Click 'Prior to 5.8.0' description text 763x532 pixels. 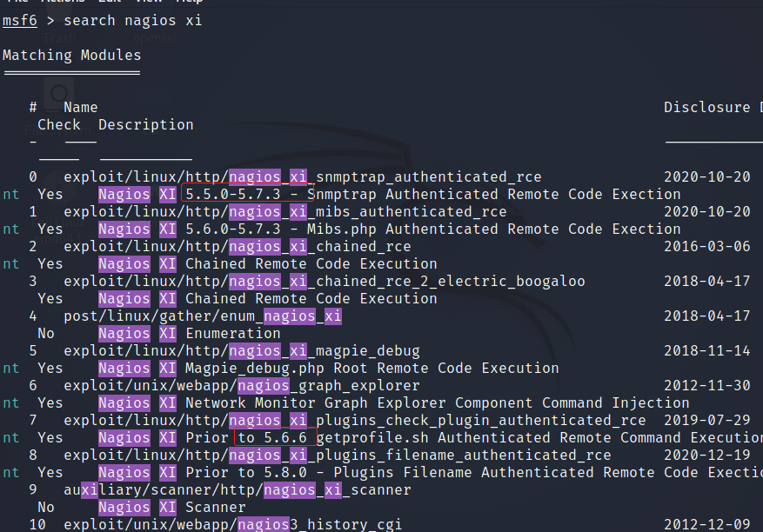[x=246, y=472]
